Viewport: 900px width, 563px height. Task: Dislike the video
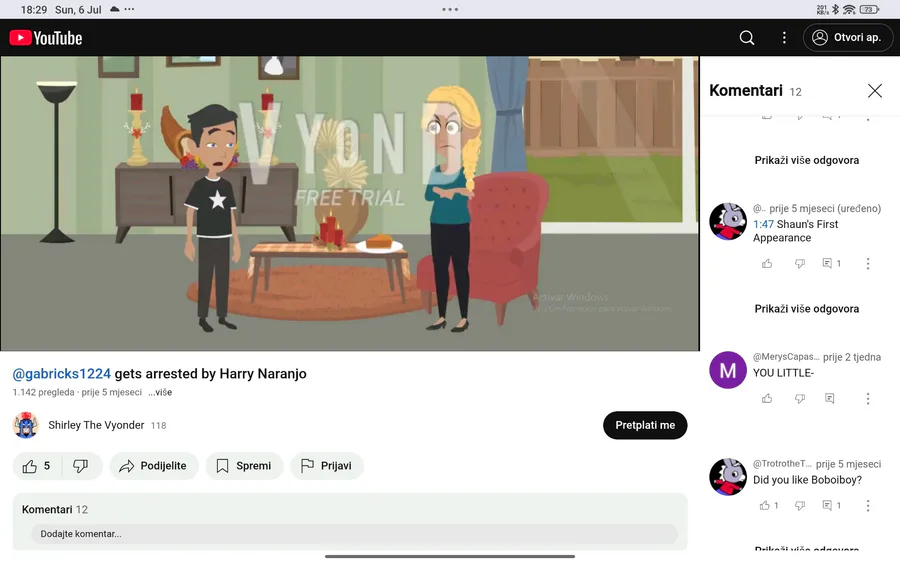80,466
